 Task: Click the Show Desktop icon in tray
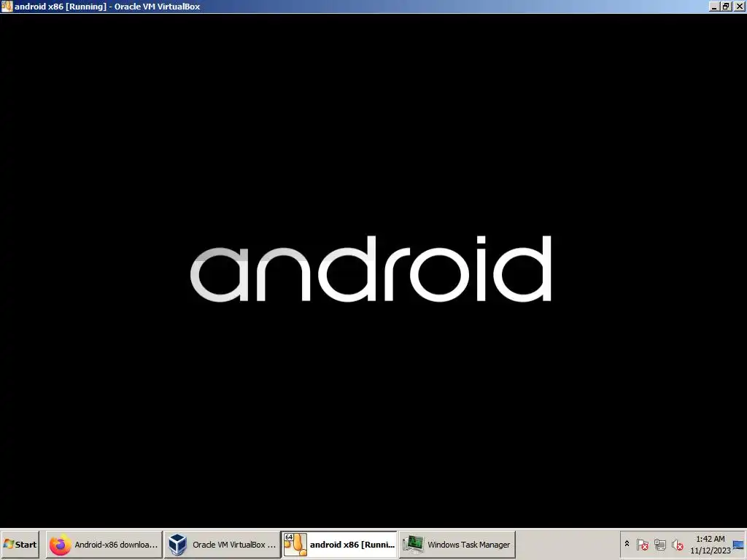pos(739,545)
